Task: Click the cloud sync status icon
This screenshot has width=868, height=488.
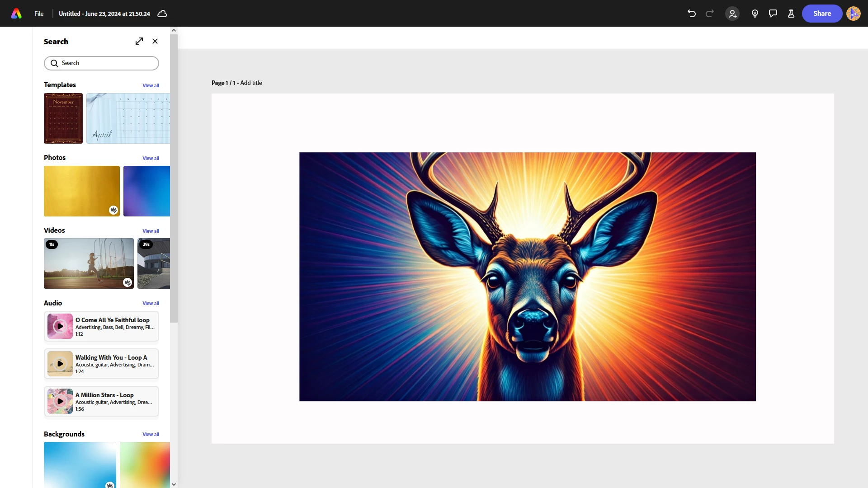Action: [x=162, y=14]
